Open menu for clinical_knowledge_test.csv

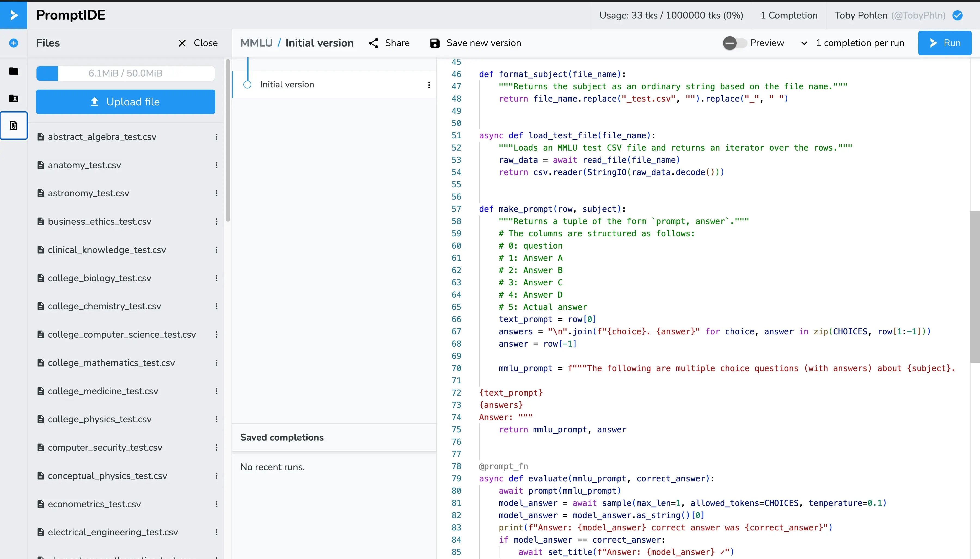216,250
